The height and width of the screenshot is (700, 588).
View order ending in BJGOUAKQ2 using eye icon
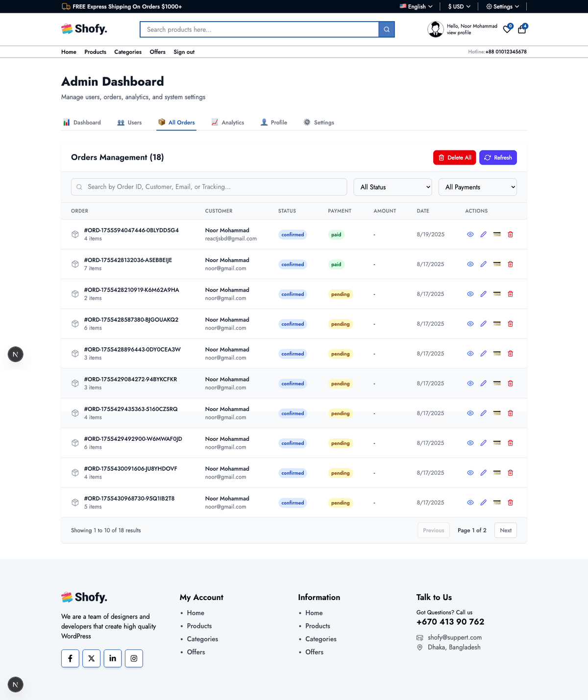470,324
